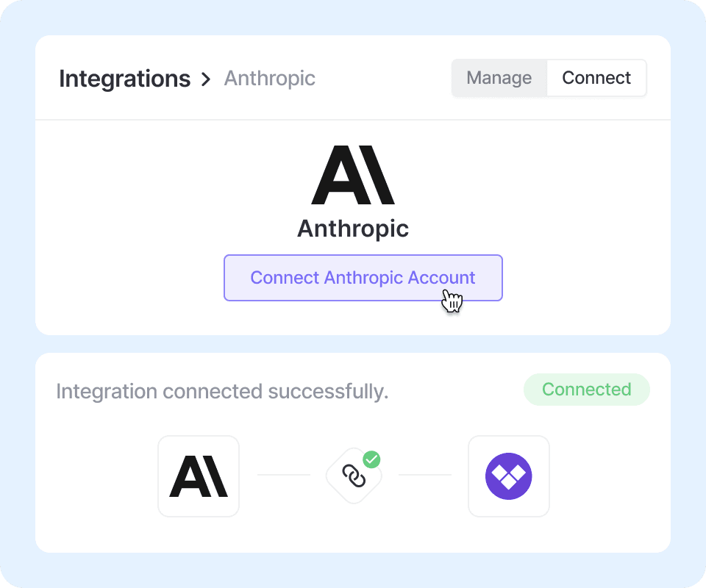Click the green Connected status badge

tap(586, 390)
